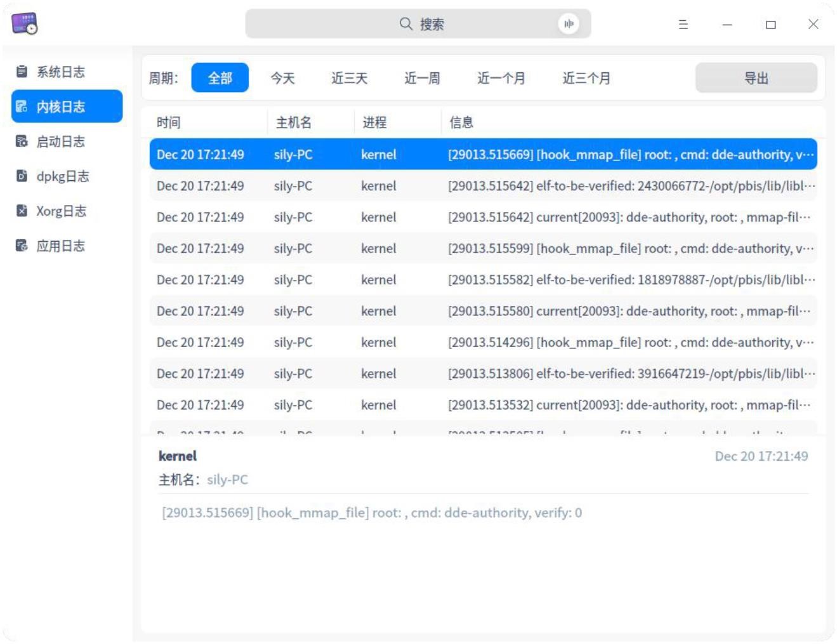Click the magnifier icon in search box
Screen dimensions: 837x644
coord(406,24)
